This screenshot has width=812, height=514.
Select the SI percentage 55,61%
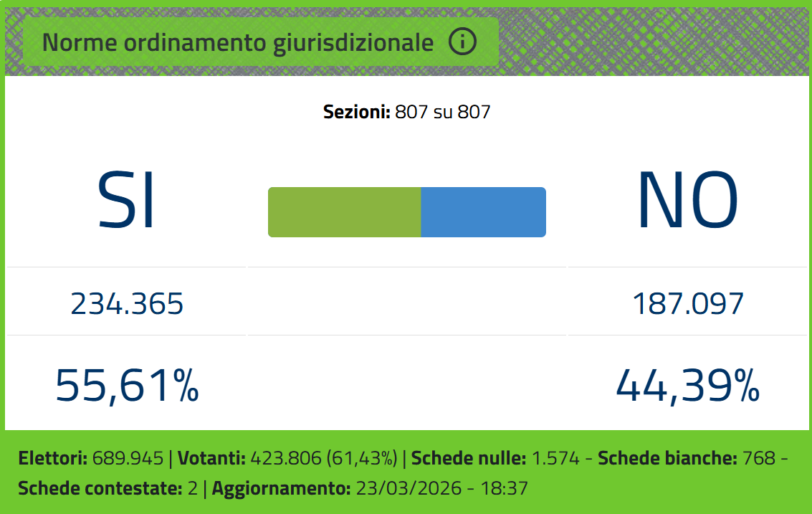127,385
